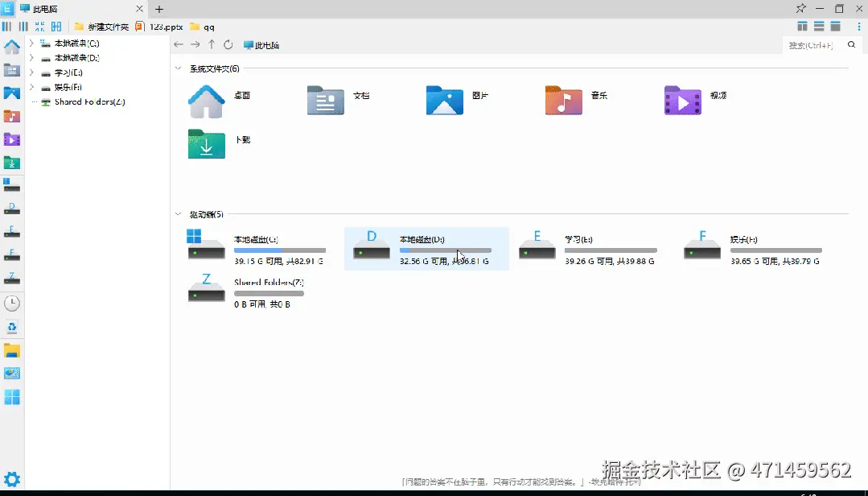Select the 本地磁盘(D:) drive tile
Viewport: 868px width, 496px height.
click(x=426, y=248)
